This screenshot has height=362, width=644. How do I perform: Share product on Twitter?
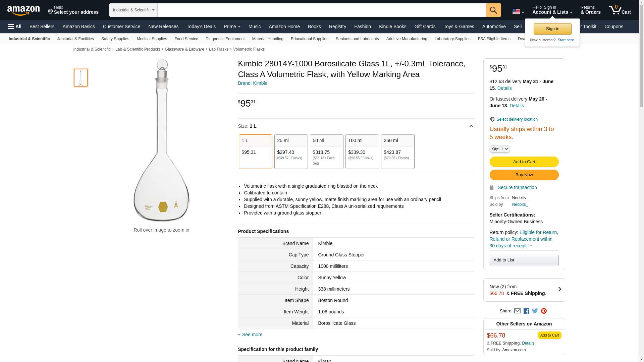pos(535,311)
